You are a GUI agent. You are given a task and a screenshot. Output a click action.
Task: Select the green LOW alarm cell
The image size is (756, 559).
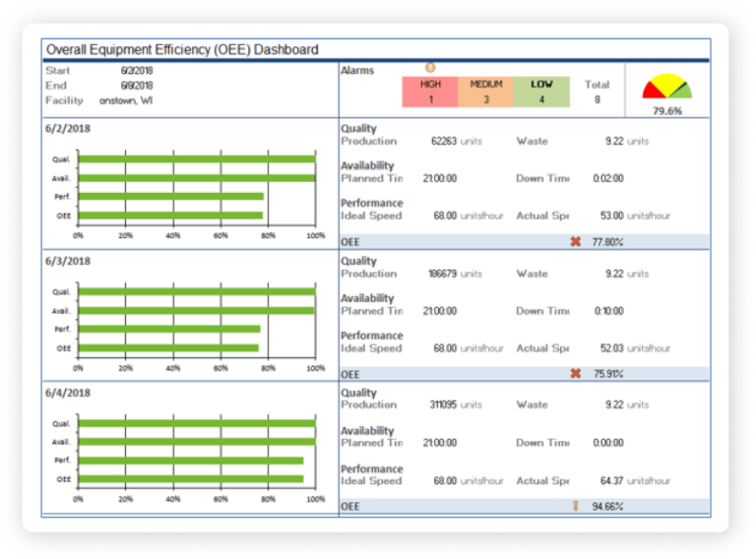pyautogui.click(x=541, y=92)
